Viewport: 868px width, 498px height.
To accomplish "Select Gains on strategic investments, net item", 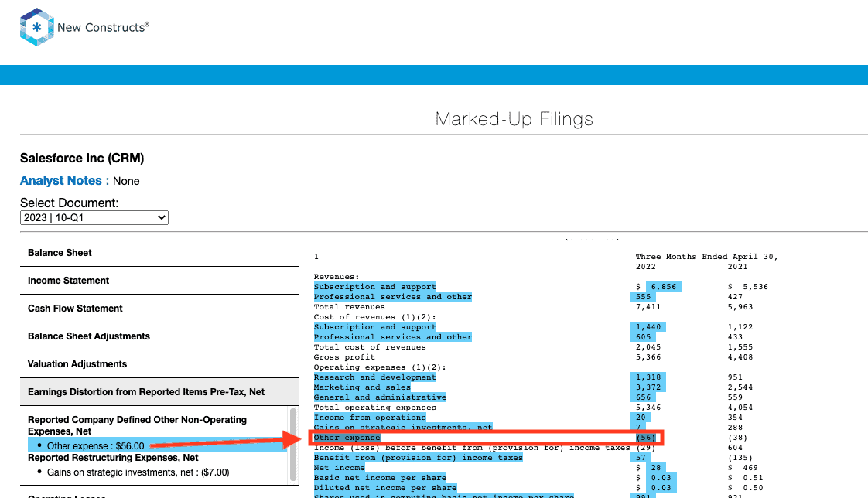I will pos(138,472).
